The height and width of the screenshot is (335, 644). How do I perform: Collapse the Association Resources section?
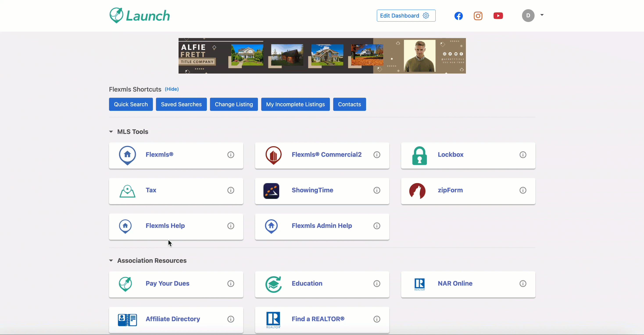point(111,260)
